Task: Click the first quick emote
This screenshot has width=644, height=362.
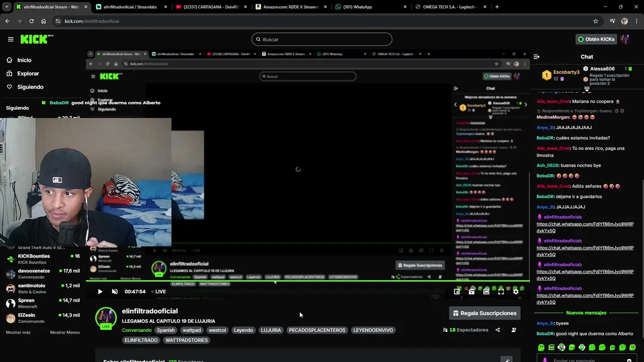Action: click(541, 347)
